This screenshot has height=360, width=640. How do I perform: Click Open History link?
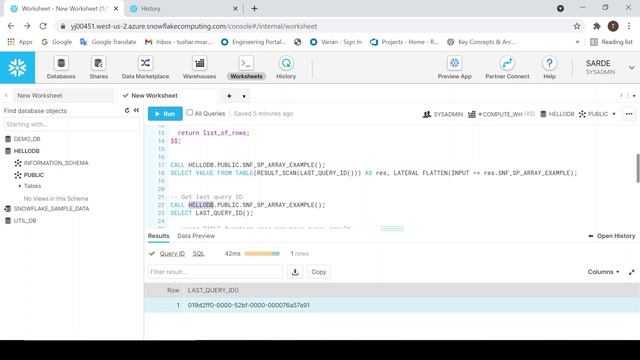coord(612,236)
